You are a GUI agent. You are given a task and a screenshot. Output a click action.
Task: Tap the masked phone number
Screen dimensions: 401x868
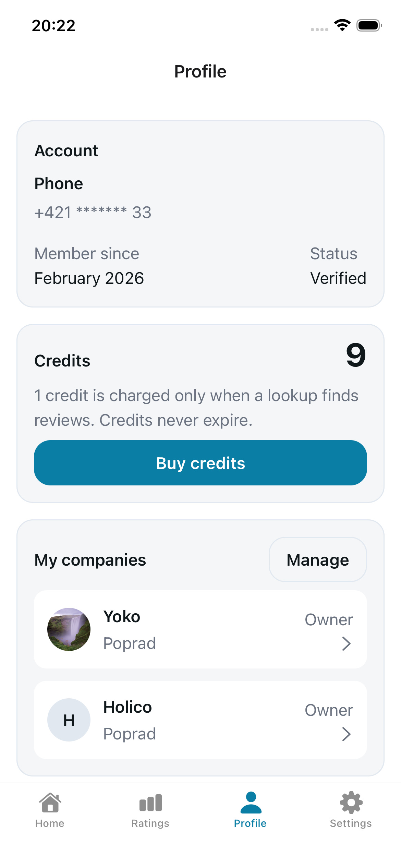point(93,213)
